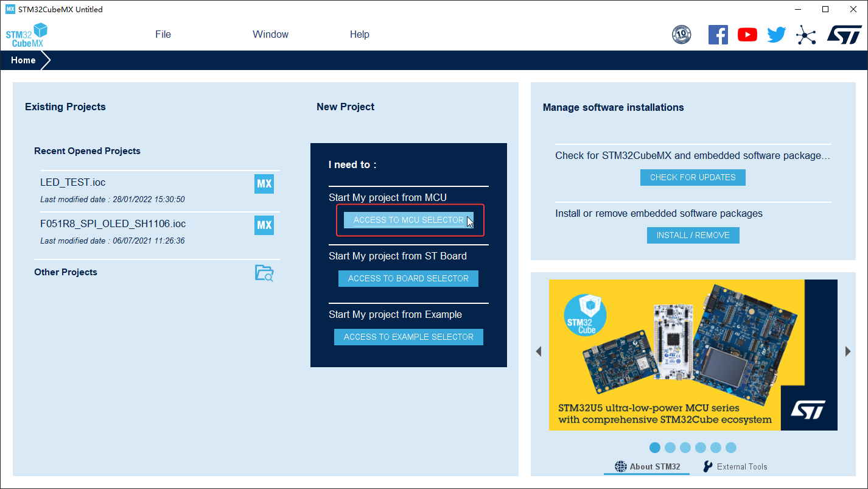
Task: Click ACCESS TO BOARD SELECTOR button
Action: 408,278
